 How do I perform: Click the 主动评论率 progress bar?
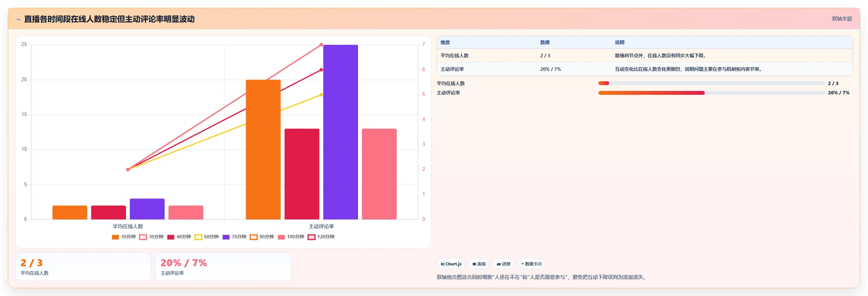point(711,93)
